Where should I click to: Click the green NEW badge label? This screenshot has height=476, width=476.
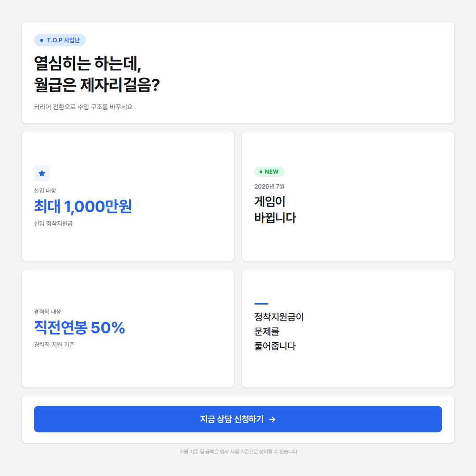coord(271,172)
